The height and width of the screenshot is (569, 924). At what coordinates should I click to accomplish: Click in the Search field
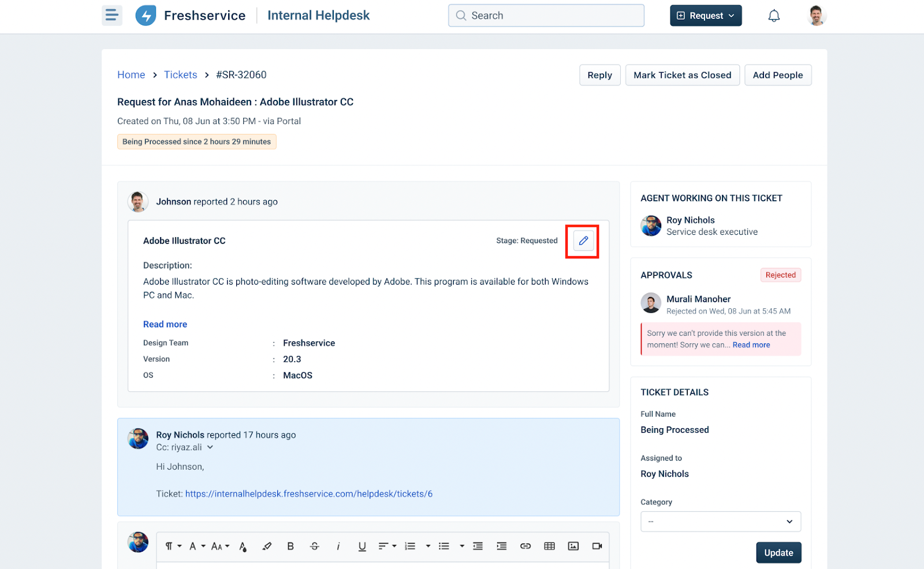pos(546,16)
